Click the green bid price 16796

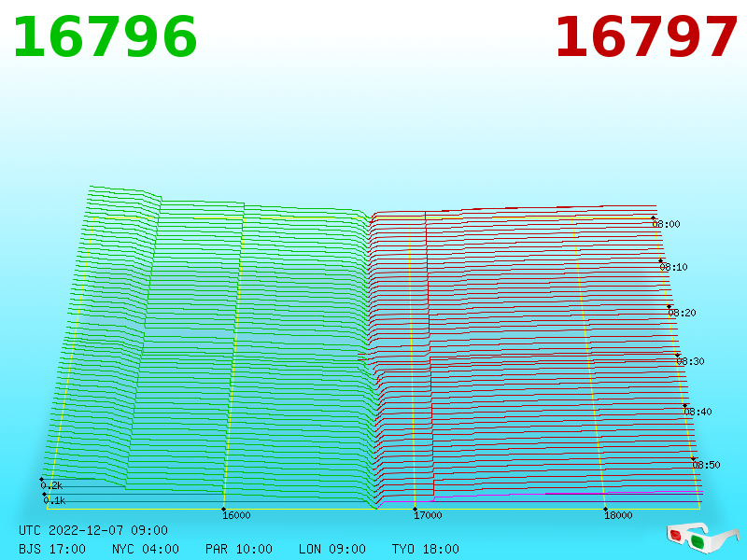coord(105,37)
